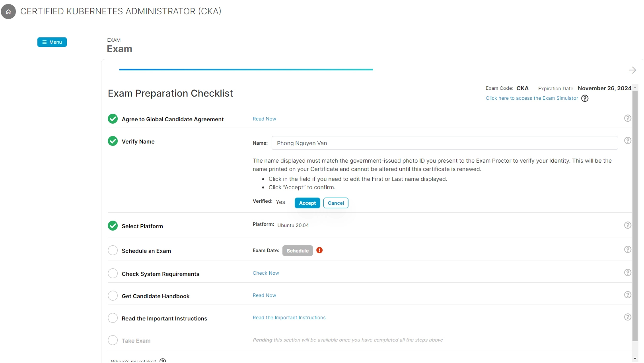Click the red alert icon next to Schedule
The width and height of the screenshot is (644, 363).
click(x=319, y=250)
